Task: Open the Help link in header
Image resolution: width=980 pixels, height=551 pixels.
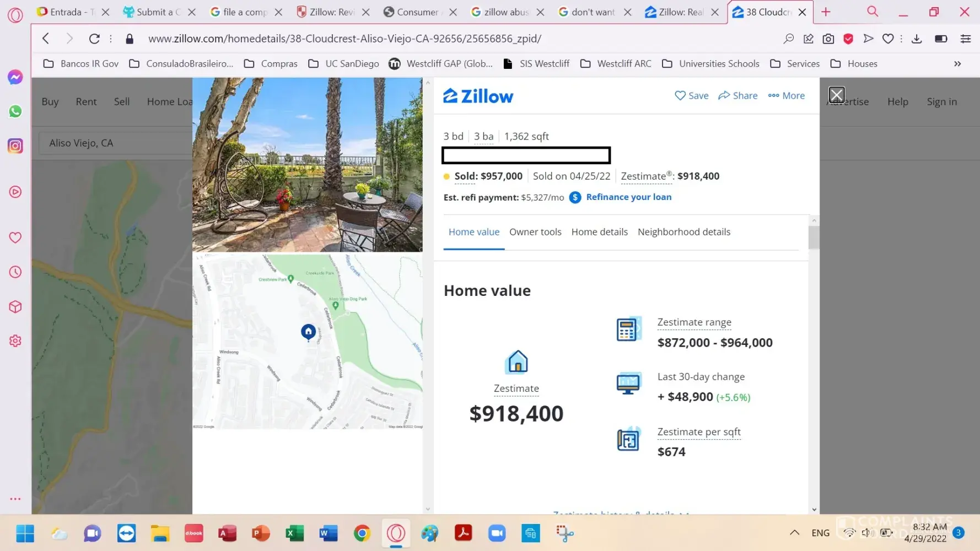Action: coord(897,101)
